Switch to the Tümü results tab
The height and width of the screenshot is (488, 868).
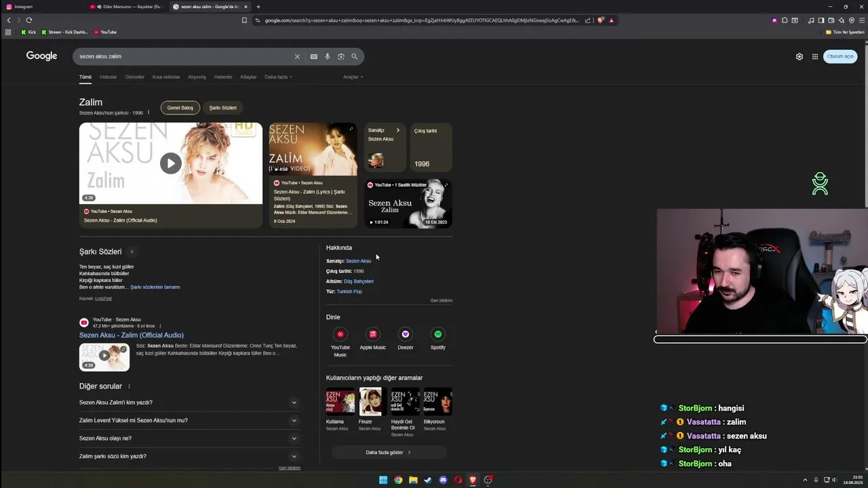click(85, 77)
